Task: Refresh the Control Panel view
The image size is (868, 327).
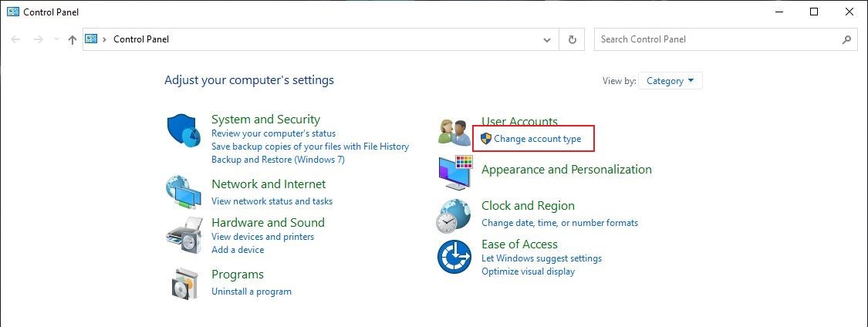Action: (x=572, y=39)
